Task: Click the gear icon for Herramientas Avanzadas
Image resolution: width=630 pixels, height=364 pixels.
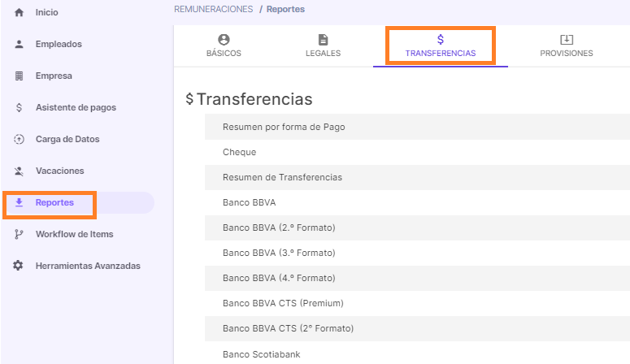Action: (x=20, y=266)
